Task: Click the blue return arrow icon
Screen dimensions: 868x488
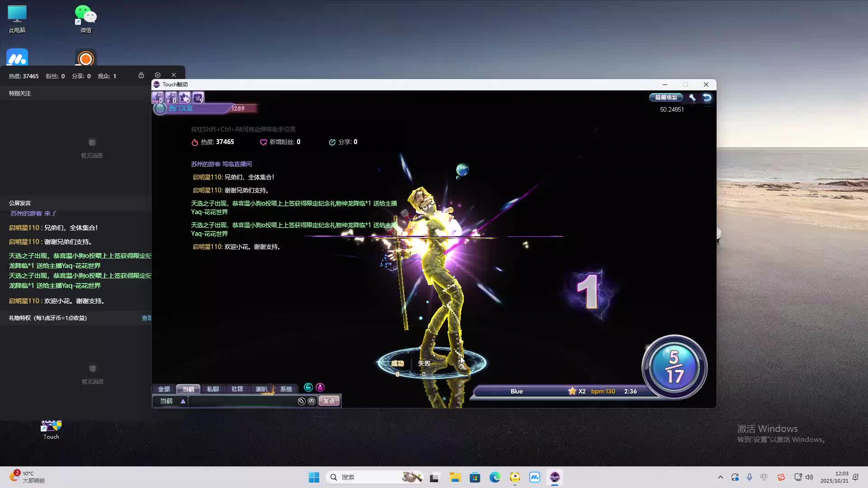Action: point(707,98)
